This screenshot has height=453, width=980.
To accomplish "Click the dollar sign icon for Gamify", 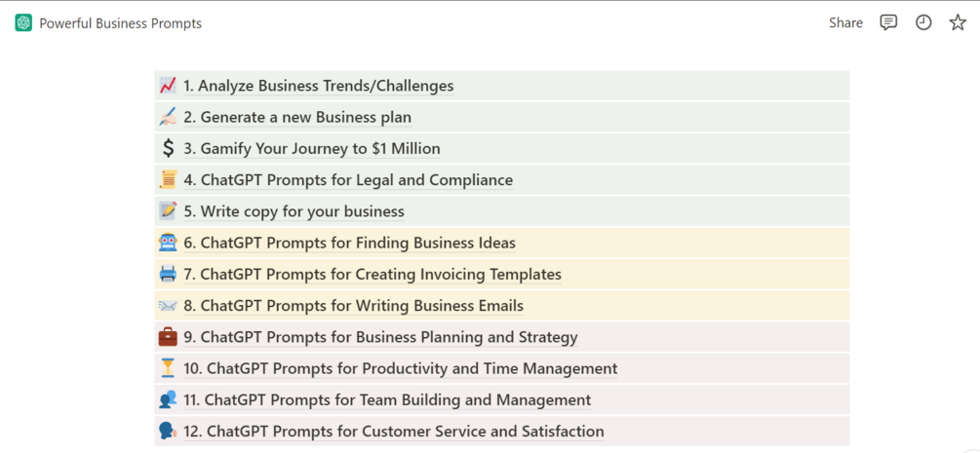I will click(x=168, y=149).
